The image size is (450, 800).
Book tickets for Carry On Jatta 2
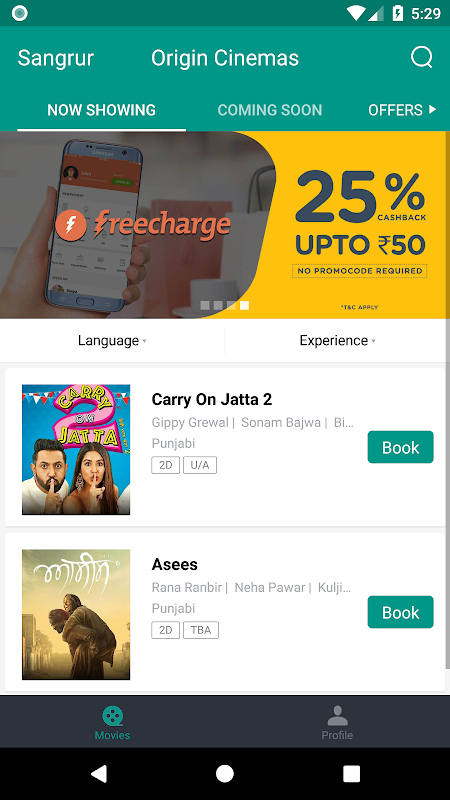401,447
